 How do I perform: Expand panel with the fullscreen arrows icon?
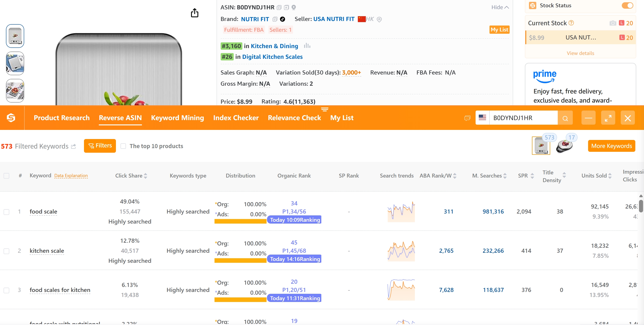[x=608, y=118]
